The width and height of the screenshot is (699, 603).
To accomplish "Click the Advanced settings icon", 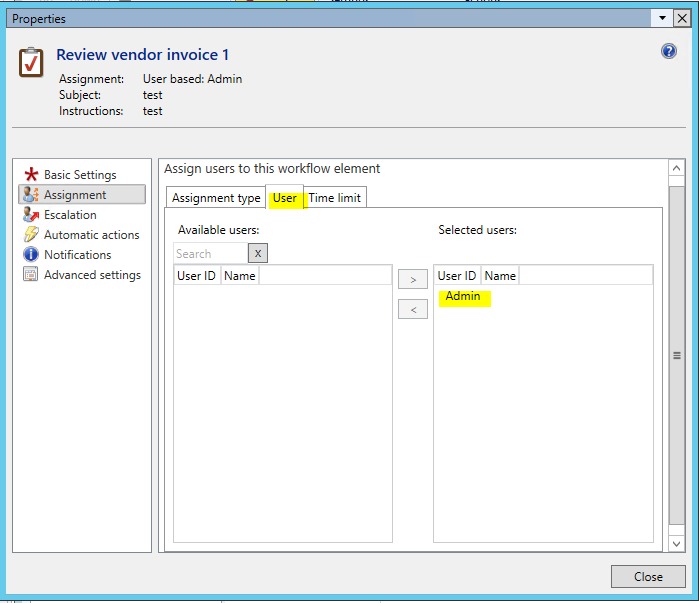I will tap(31, 275).
